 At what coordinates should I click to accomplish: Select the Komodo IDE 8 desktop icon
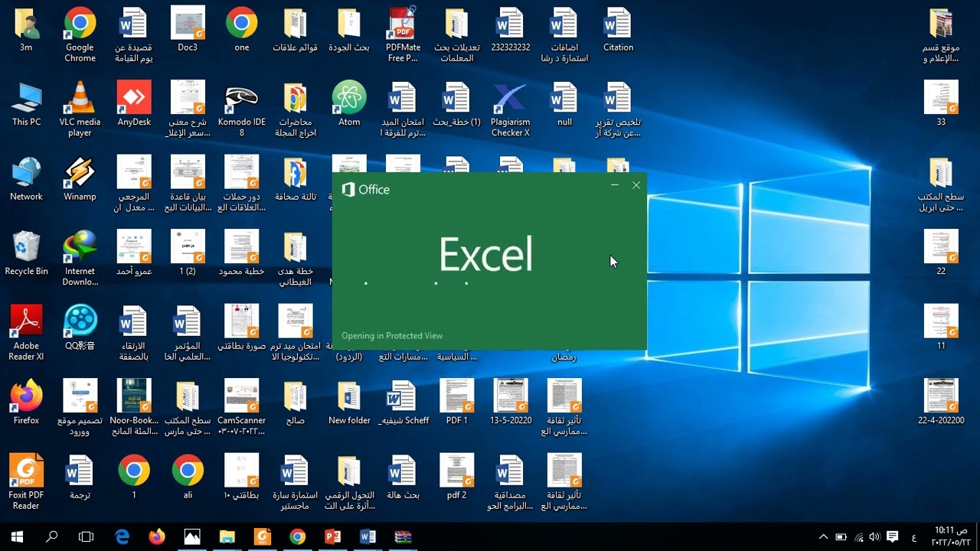(242, 109)
